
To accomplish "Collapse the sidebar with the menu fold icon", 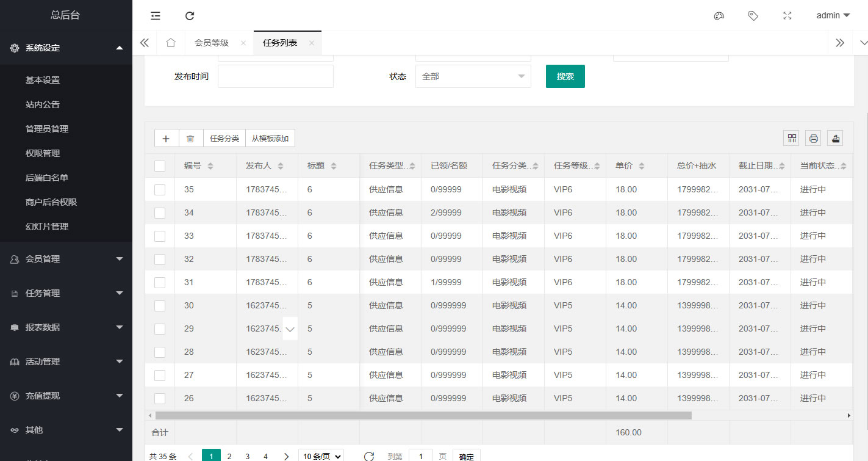I will [x=156, y=16].
